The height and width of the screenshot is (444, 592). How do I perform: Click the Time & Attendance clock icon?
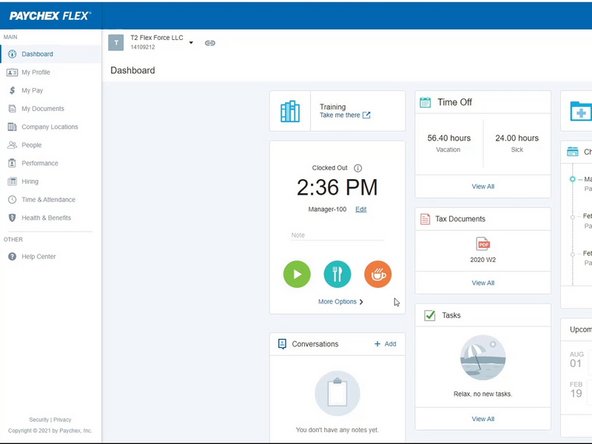click(x=12, y=199)
